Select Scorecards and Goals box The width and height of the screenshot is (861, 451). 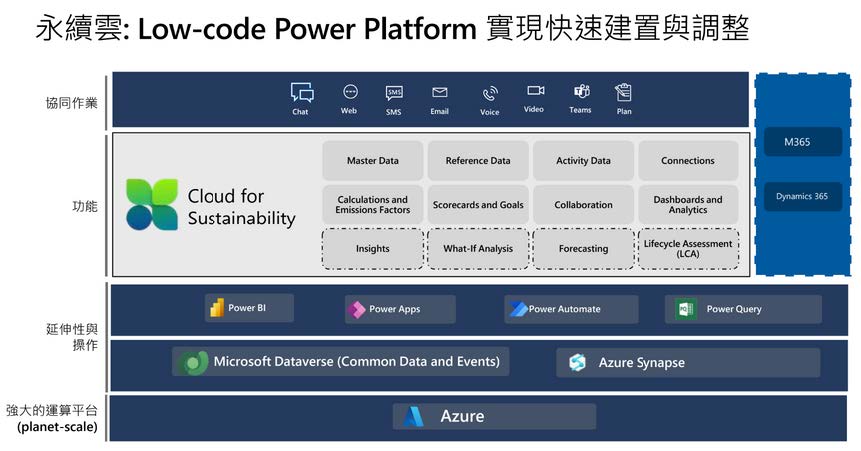point(478,204)
